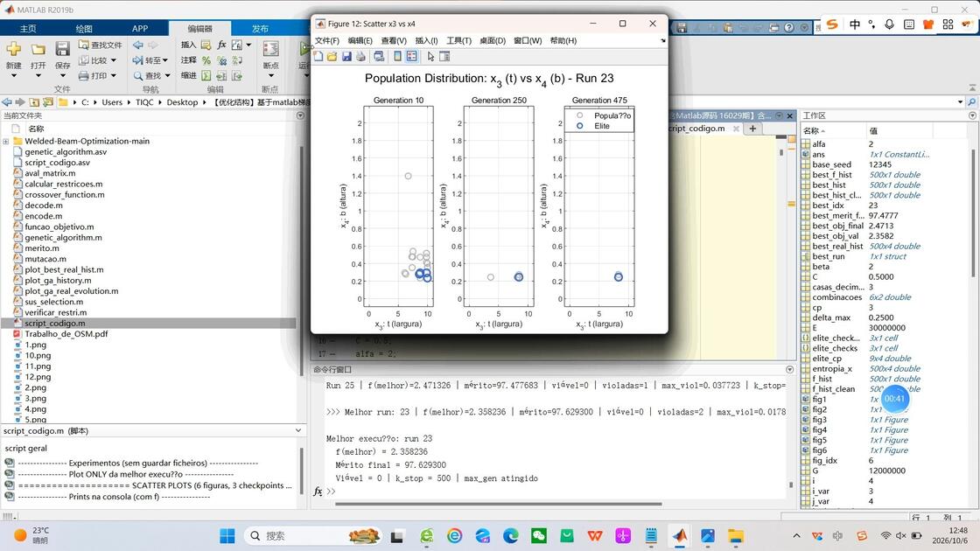
Task: Toggle the Sogou soft keyboard icon
Action: point(909,24)
